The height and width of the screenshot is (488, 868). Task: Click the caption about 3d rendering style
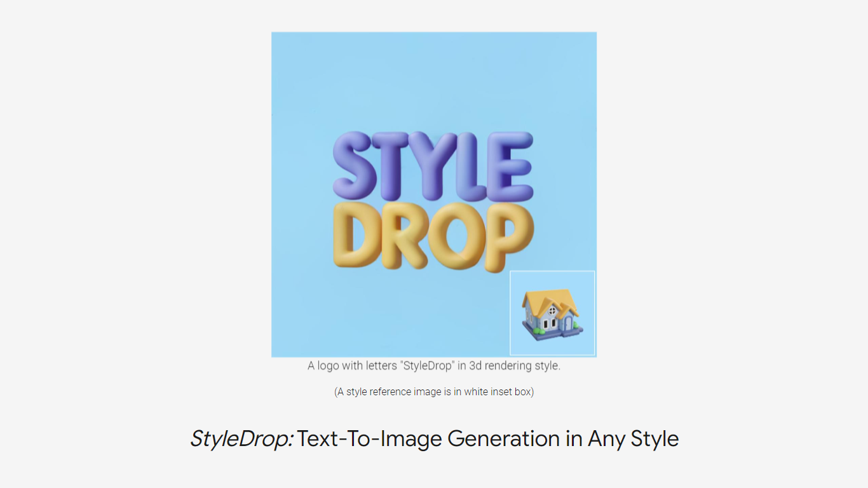coord(434,366)
